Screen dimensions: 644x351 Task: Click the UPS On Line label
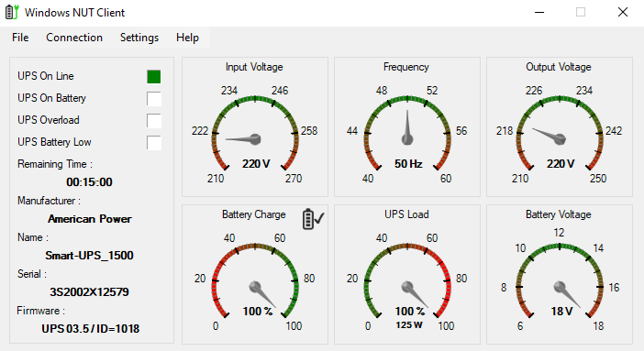point(46,76)
